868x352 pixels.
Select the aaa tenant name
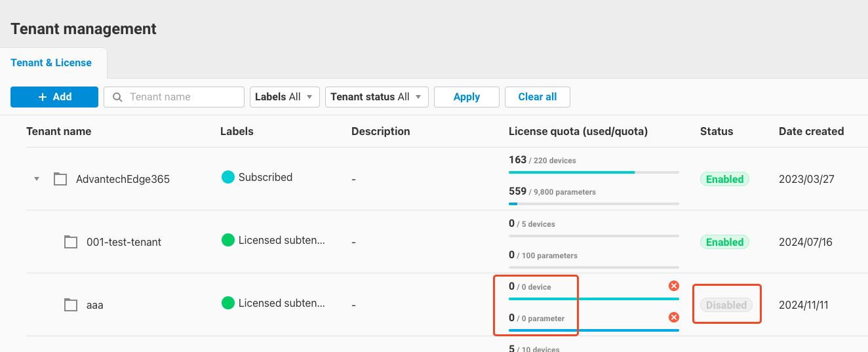95,305
